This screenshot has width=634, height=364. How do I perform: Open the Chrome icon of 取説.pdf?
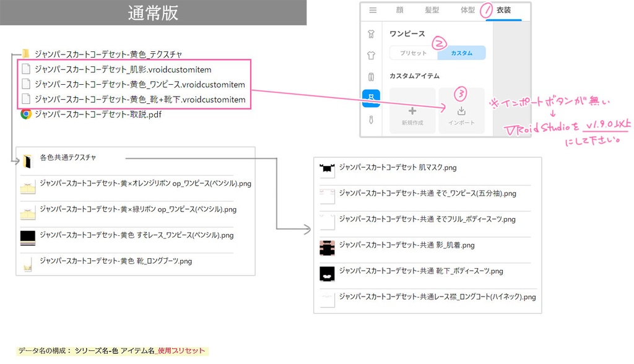point(26,114)
